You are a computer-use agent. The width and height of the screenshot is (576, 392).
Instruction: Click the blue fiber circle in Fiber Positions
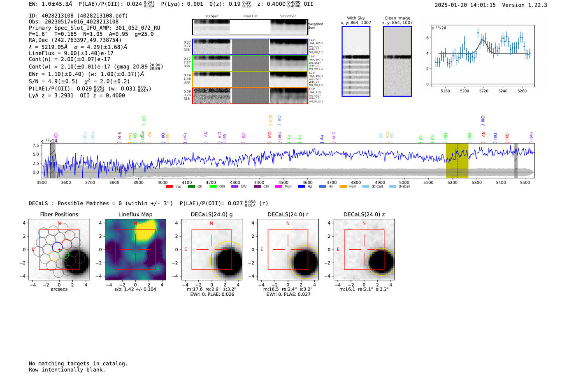tap(58, 248)
